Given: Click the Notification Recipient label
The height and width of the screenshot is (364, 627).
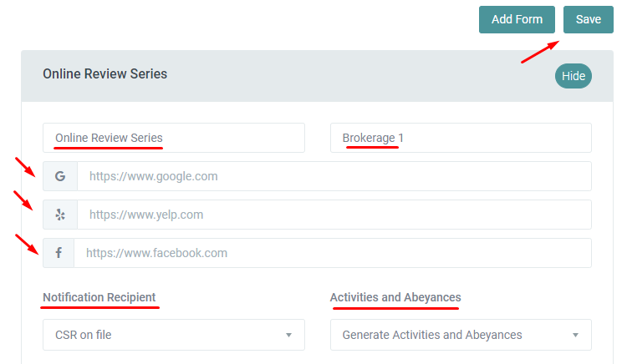Looking at the screenshot, I should (99, 297).
